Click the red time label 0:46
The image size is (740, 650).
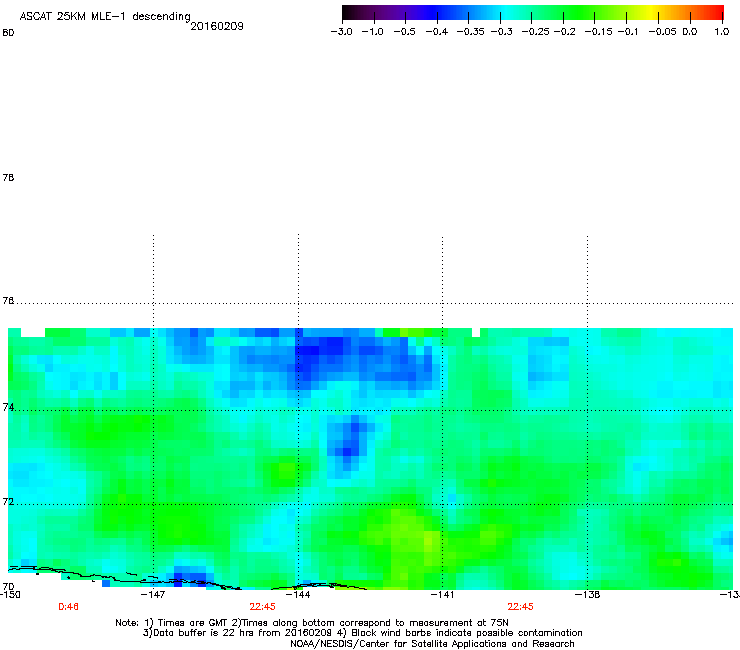pyautogui.click(x=68, y=607)
